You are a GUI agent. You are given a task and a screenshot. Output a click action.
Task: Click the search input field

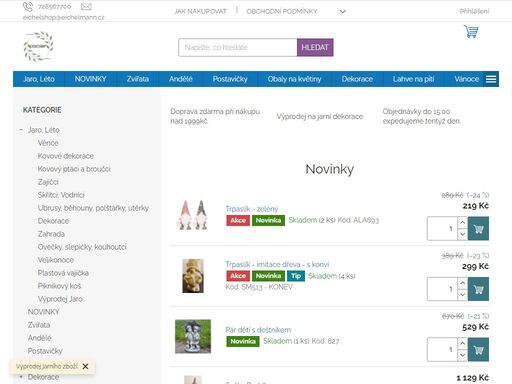(238, 47)
